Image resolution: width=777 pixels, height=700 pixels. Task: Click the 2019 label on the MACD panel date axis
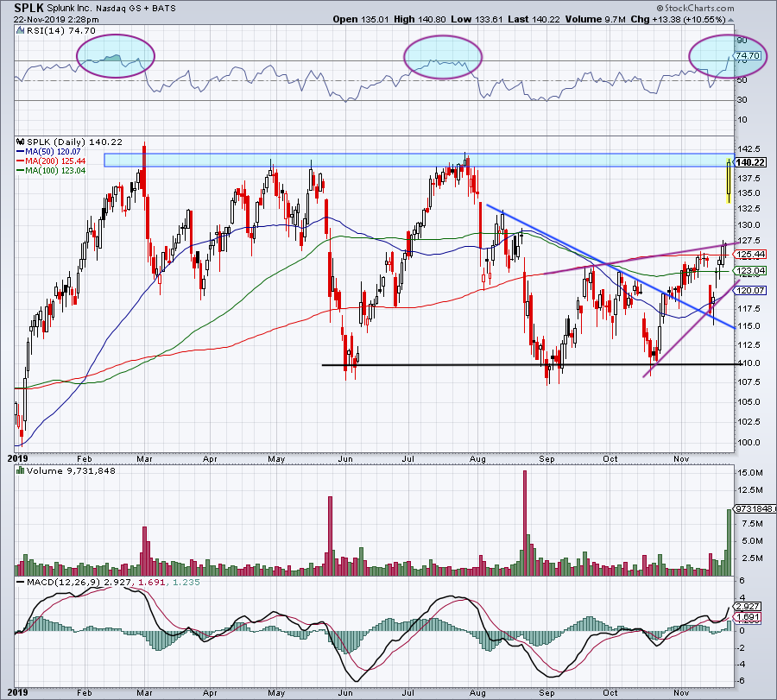[x=17, y=692]
